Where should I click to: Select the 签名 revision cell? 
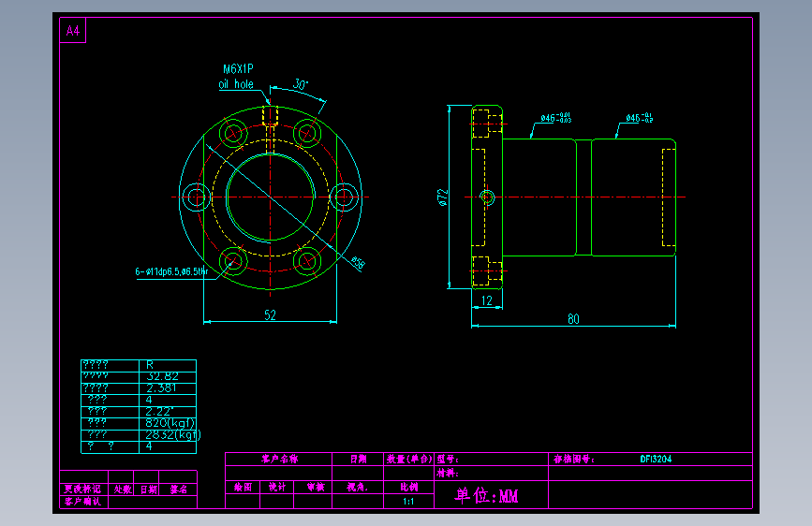point(179,489)
